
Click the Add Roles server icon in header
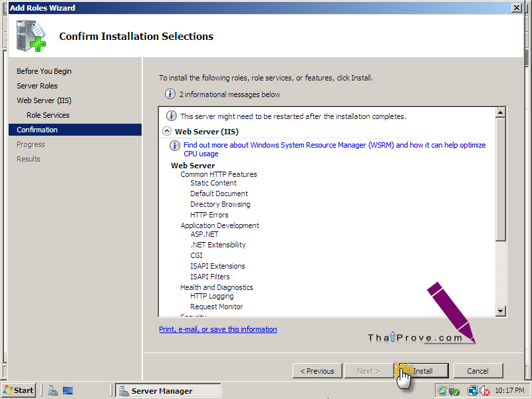[31, 36]
